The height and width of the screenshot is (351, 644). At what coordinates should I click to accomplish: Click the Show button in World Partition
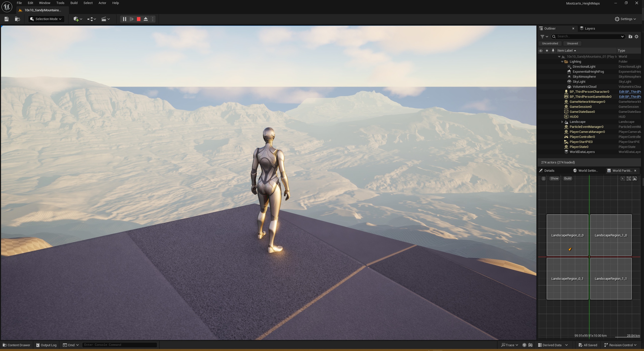(x=554, y=178)
